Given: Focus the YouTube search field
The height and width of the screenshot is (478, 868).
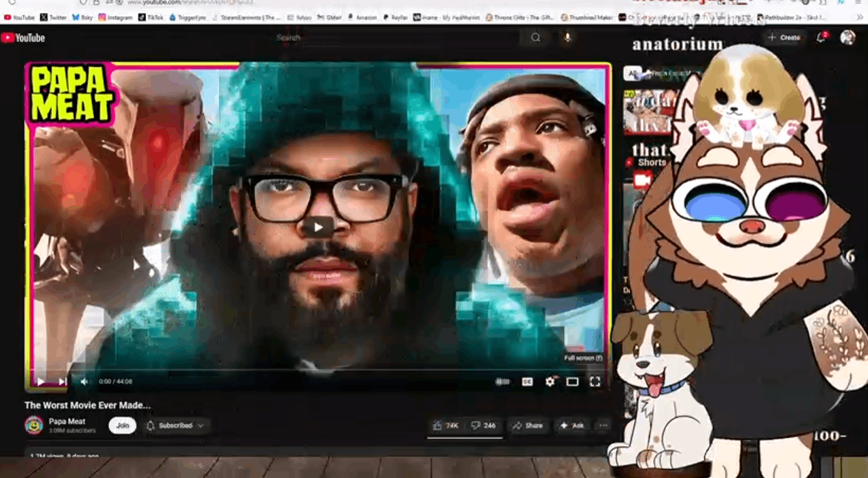Looking at the screenshot, I should click(396, 38).
